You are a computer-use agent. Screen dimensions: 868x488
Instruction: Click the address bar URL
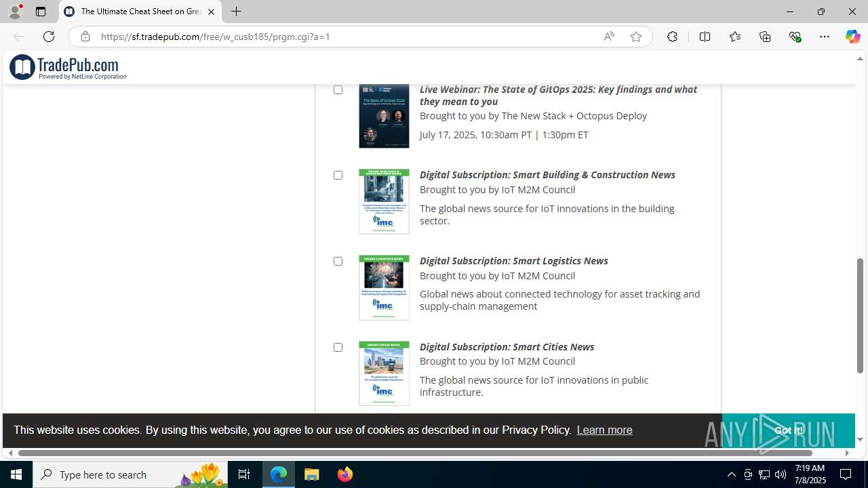pyautogui.click(x=216, y=37)
